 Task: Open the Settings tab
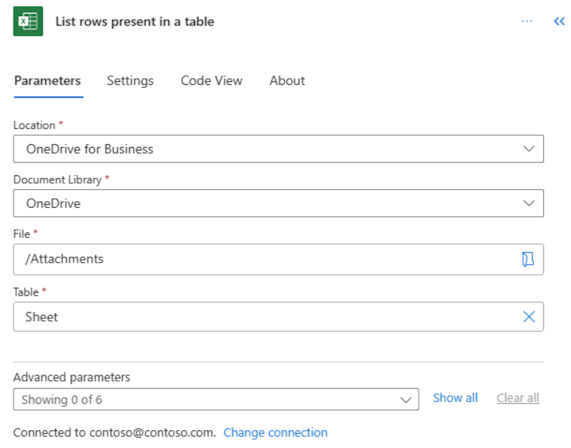tap(130, 80)
